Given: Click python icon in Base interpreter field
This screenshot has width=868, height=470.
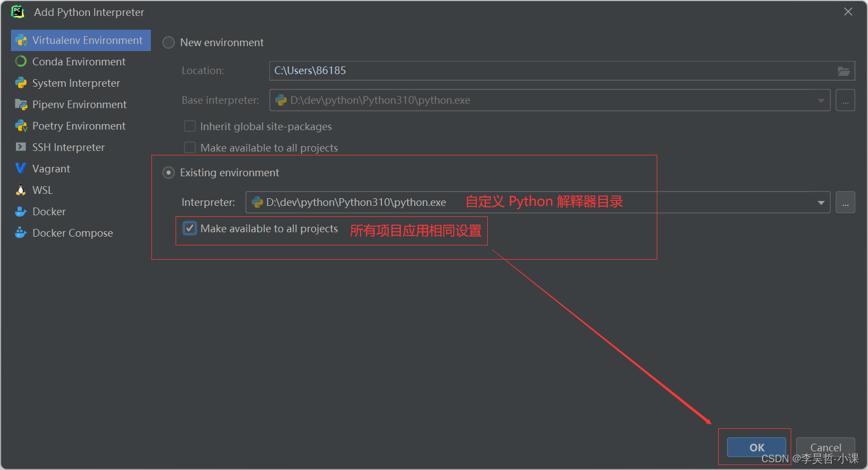Looking at the screenshot, I should click(x=281, y=100).
